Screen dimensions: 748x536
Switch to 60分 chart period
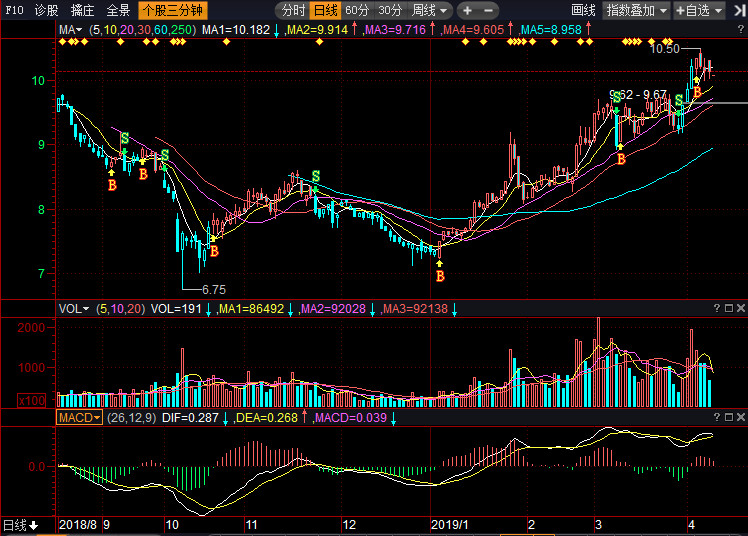[356, 10]
